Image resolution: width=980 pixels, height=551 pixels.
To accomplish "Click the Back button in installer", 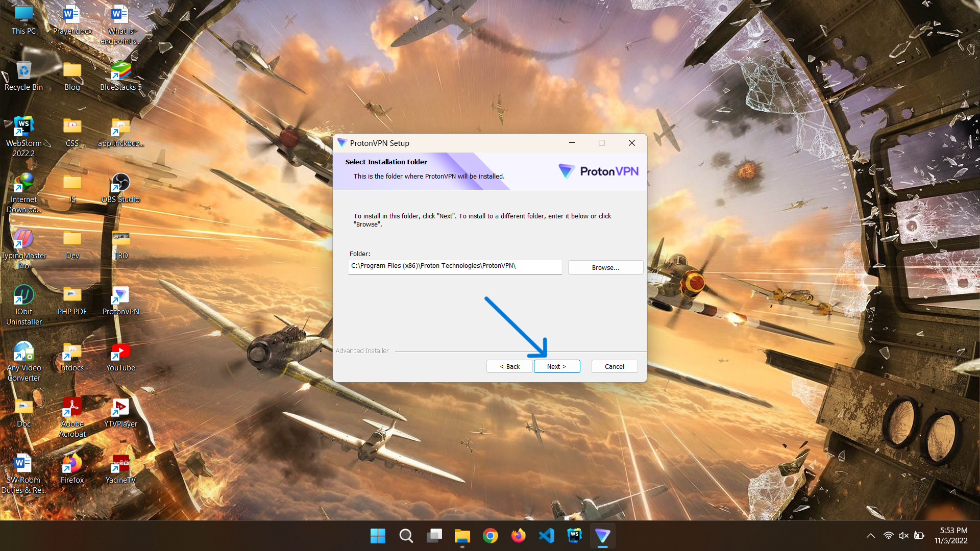I will [509, 366].
